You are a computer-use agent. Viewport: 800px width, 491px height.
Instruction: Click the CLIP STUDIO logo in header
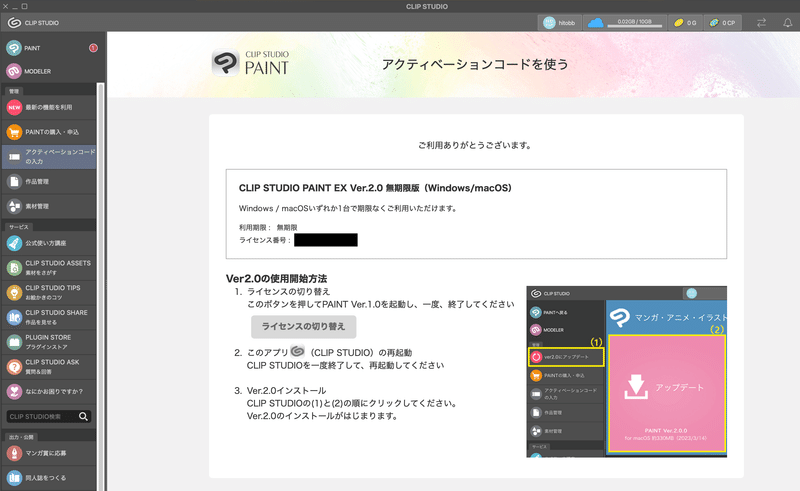coord(33,23)
